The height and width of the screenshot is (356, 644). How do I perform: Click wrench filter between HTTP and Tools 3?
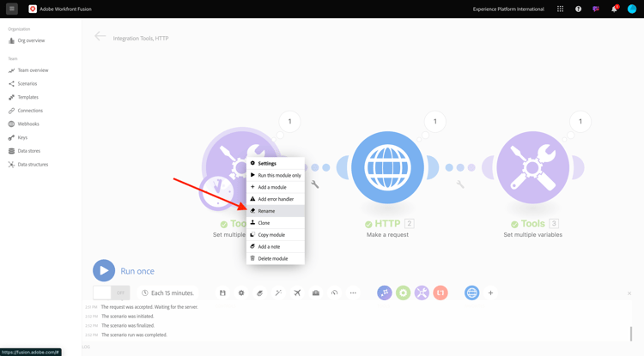click(x=460, y=184)
